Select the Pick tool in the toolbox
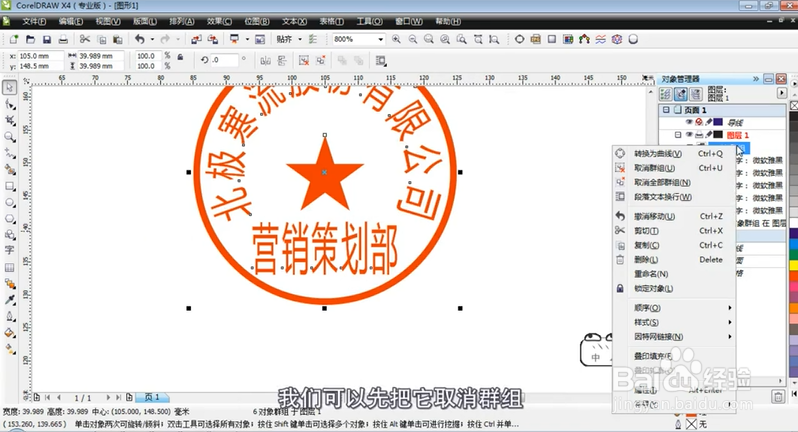This screenshot has width=798, height=432. (9, 88)
